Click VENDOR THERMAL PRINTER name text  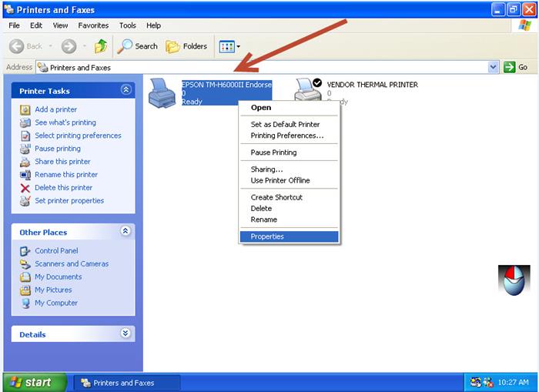pyautogui.click(x=372, y=85)
